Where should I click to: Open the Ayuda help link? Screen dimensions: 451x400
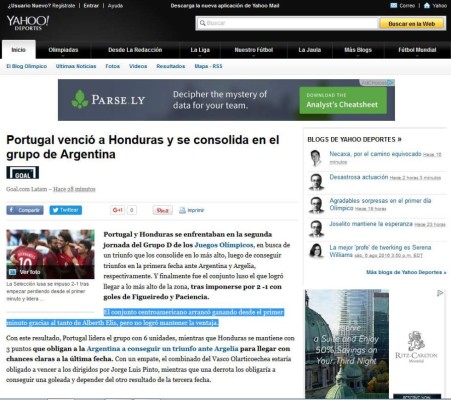tap(115, 6)
